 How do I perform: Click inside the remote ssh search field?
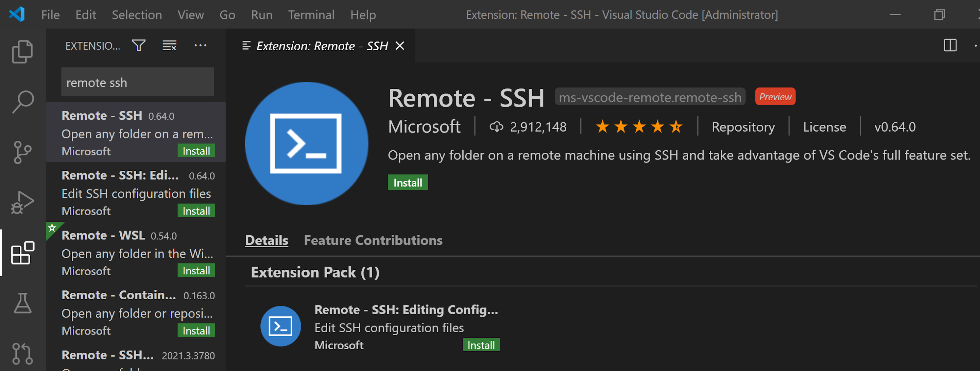(137, 82)
